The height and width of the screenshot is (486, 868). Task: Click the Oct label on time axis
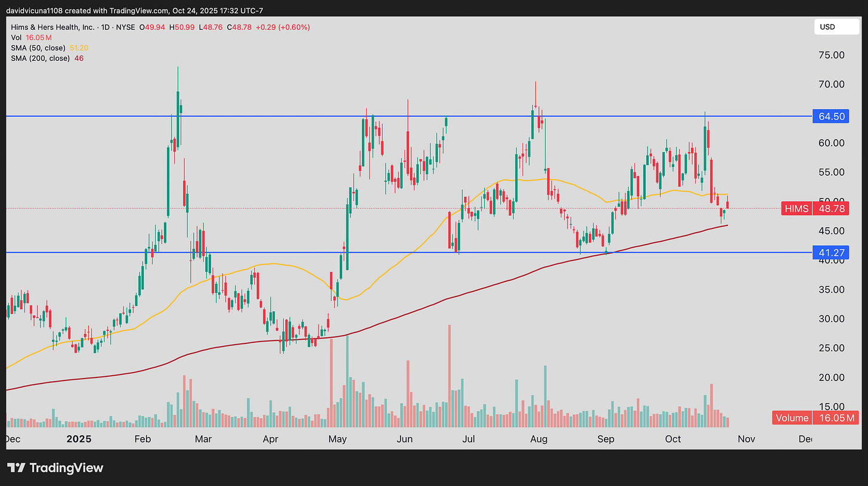click(673, 439)
